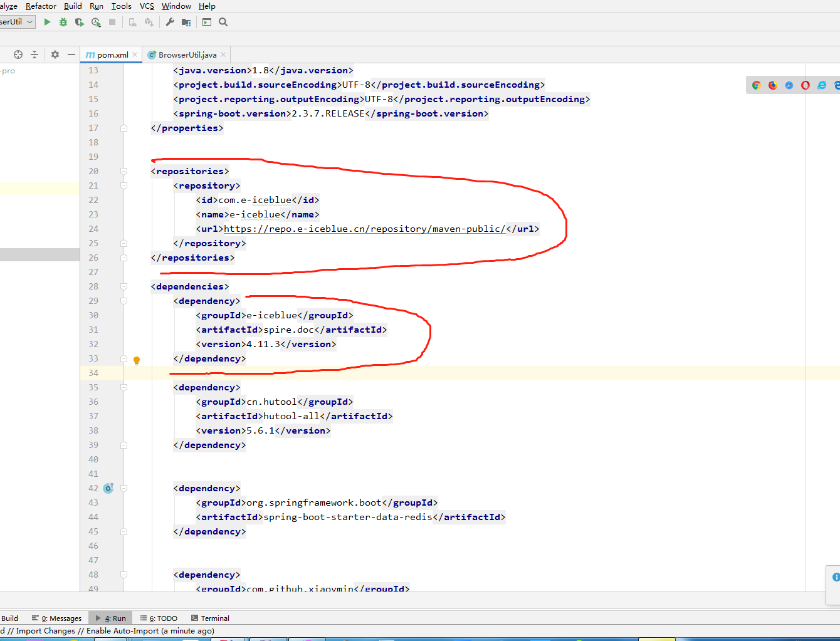Collapse the dependencies fold marker on line 28

point(123,286)
